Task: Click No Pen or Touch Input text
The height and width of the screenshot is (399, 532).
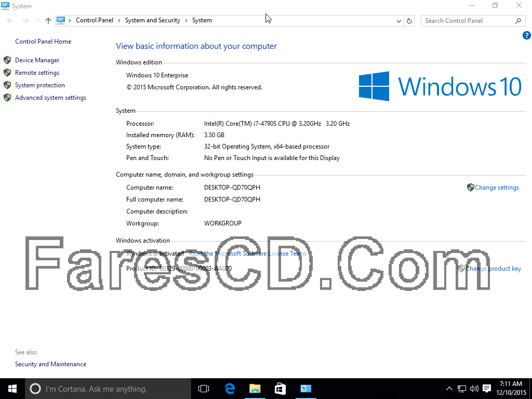Action: click(272, 158)
